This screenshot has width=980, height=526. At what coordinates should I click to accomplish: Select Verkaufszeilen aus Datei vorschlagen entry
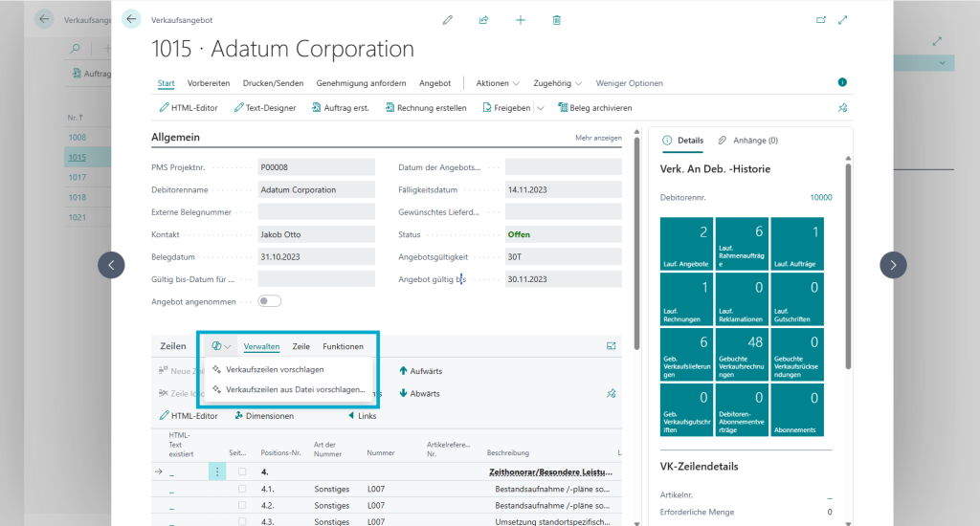(289, 390)
